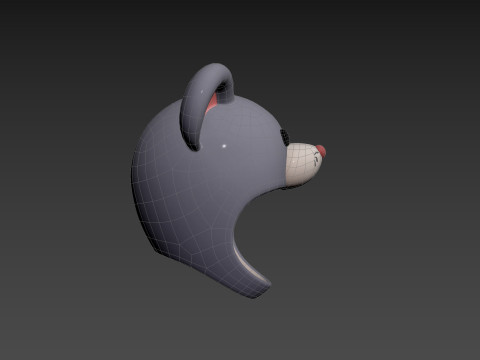Viewport: 480px width, 360px height.
Task: Click the bear's black eye
Action: tap(285, 137)
